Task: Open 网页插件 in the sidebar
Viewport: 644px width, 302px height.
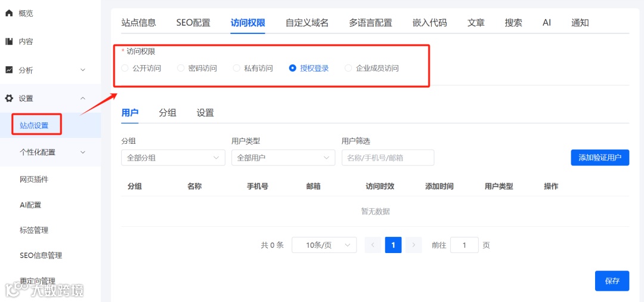Action: 34,180
